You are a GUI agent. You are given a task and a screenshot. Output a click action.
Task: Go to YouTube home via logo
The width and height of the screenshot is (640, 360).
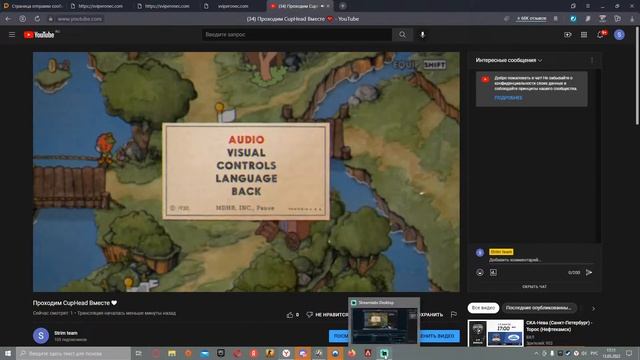pos(39,35)
